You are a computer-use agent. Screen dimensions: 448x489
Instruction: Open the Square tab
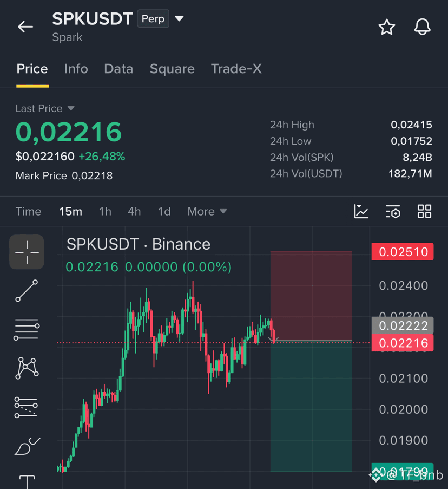(172, 69)
